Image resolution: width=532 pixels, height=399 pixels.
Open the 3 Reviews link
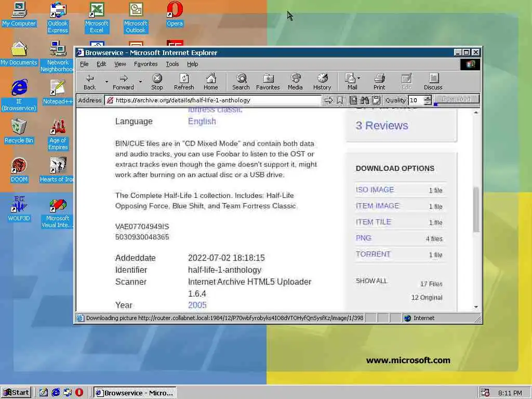382,126
